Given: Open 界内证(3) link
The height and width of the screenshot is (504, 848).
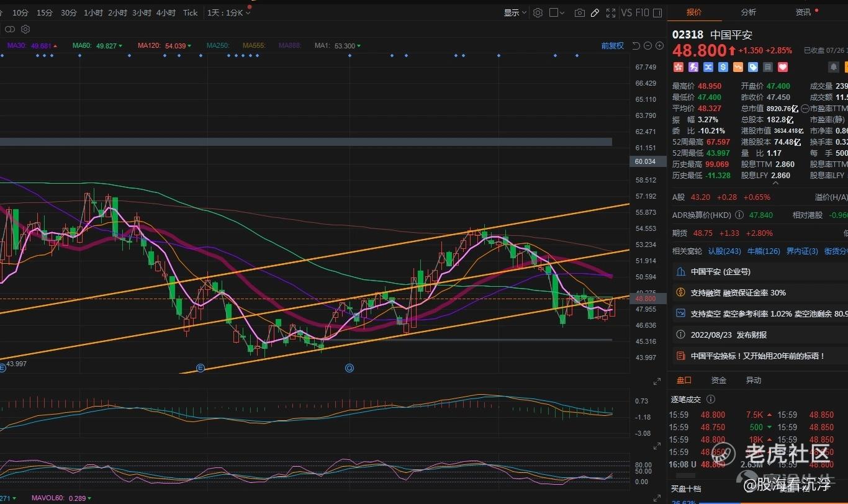Looking at the screenshot, I should (802, 251).
